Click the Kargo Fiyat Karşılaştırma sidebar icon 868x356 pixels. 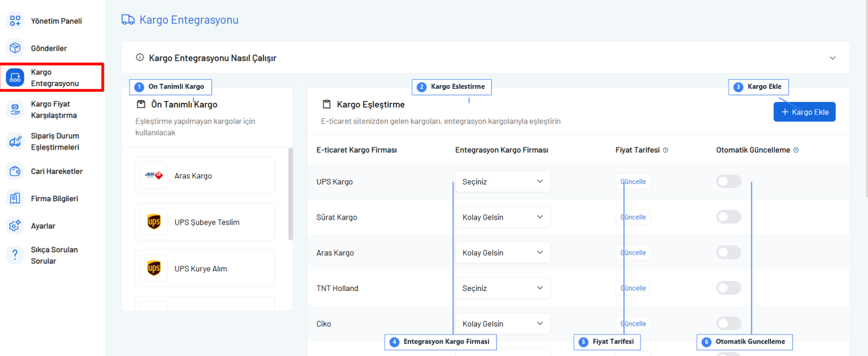click(15, 110)
